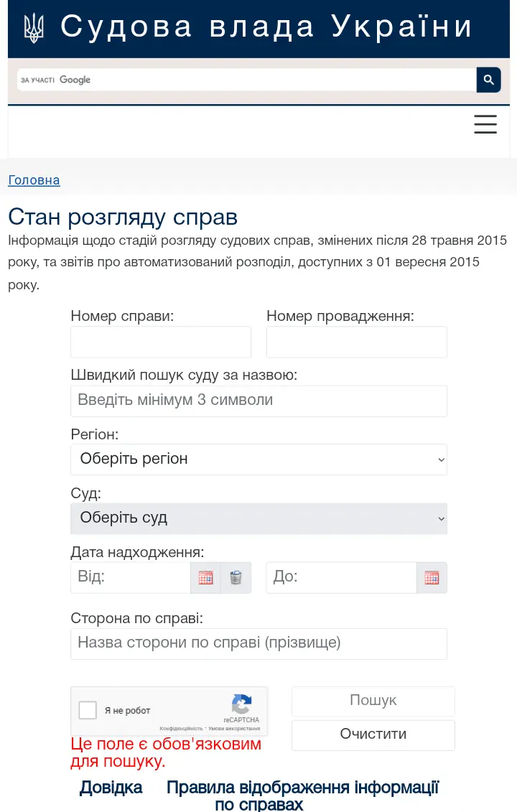
Task: Focus the Номер справи input field
Action: (161, 342)
